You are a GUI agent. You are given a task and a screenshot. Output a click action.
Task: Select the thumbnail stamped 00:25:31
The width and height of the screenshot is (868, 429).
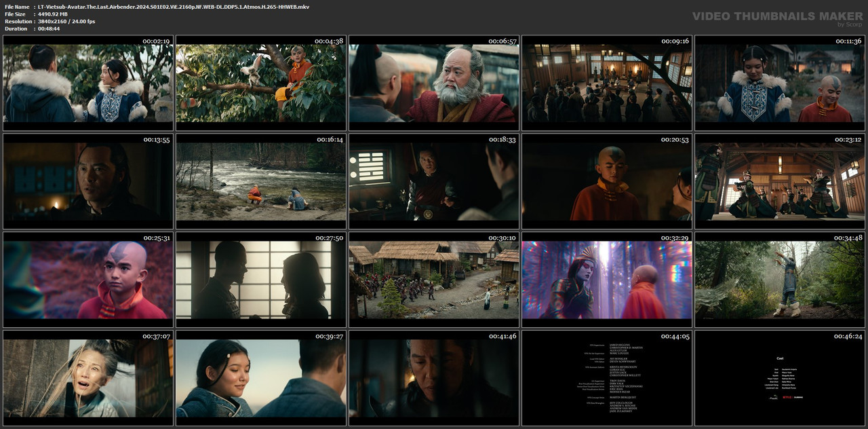pyautogui.click(x=88, y=280)
